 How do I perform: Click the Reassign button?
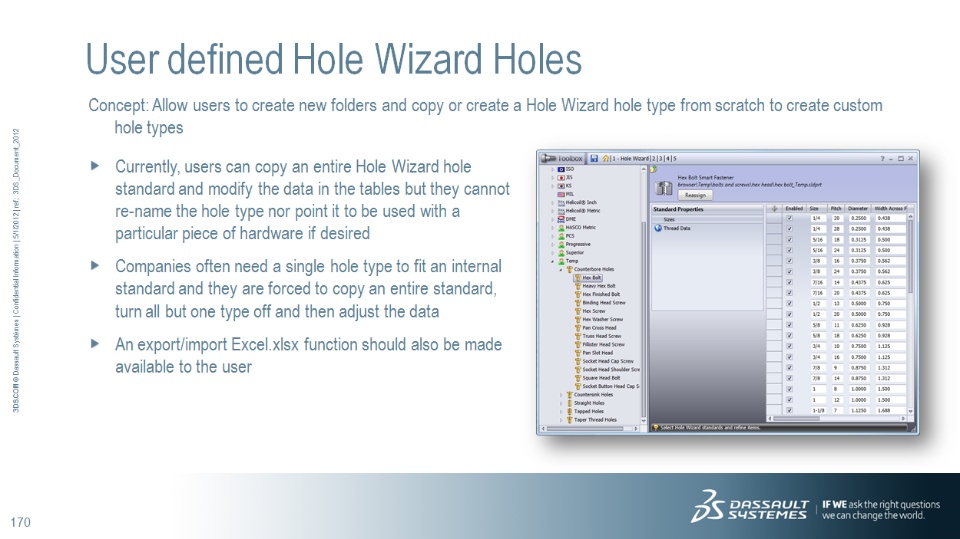pos(695,195)
